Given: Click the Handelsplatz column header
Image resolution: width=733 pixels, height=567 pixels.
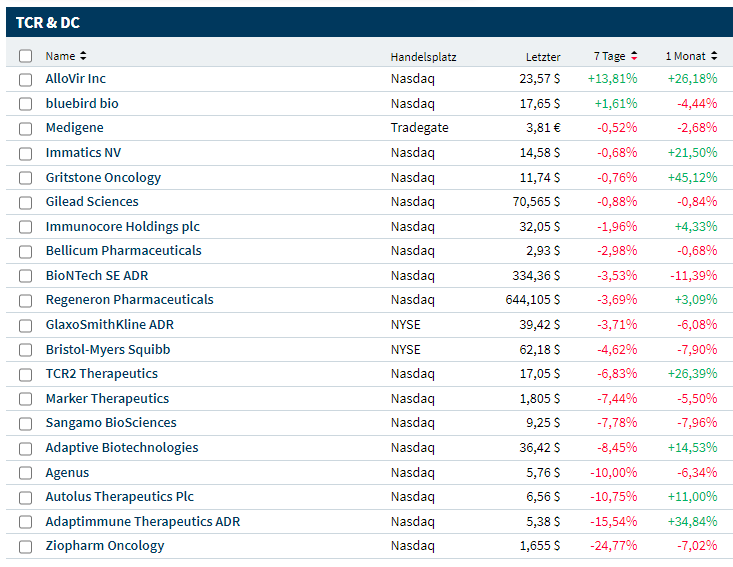Looking at the screenshot, I should tap(423, 57).
